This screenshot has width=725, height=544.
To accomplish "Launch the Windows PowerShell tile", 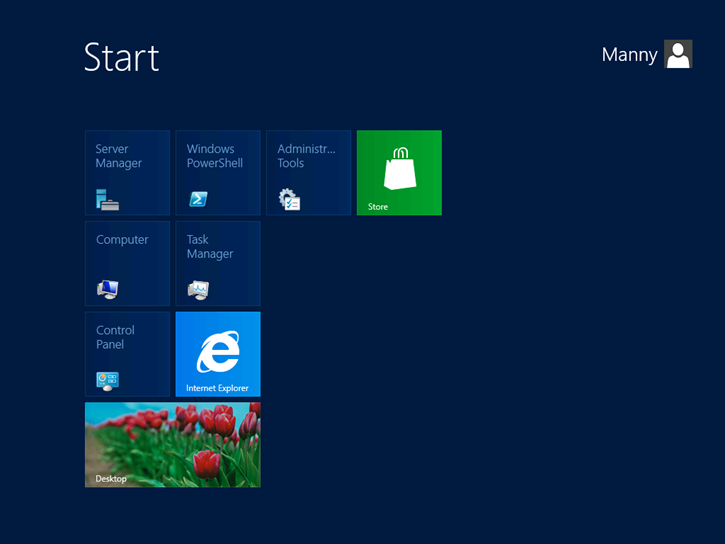I will tap(218, 172).
